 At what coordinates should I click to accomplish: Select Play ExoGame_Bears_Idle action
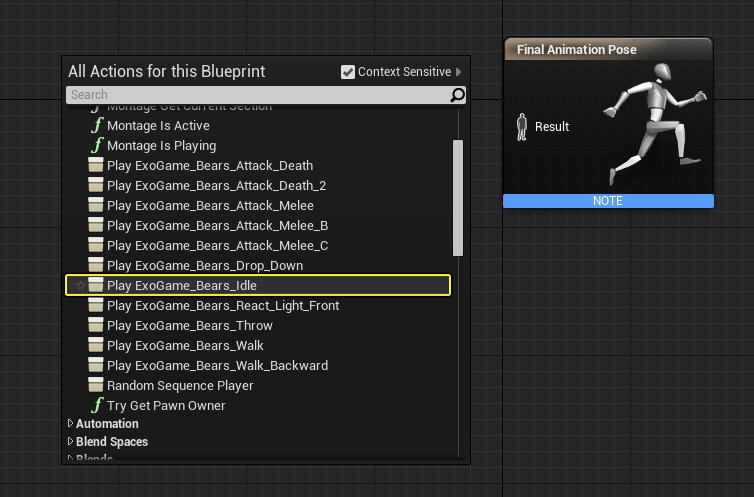pos(182,286)
